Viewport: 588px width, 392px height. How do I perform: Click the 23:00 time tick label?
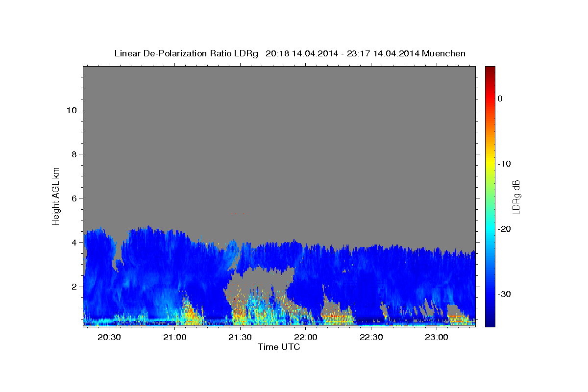click(437, 337)
